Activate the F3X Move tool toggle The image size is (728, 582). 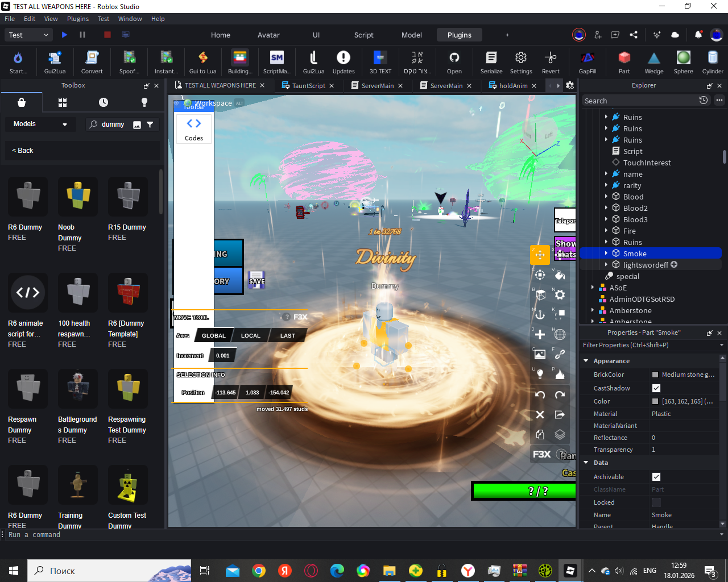click(540, 255)
